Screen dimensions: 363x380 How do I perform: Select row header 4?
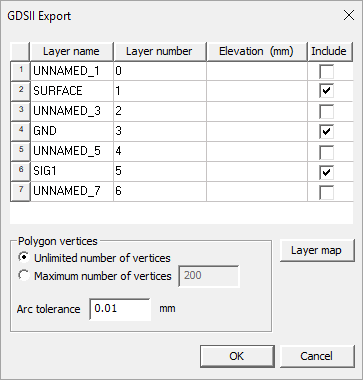[20, 131]
